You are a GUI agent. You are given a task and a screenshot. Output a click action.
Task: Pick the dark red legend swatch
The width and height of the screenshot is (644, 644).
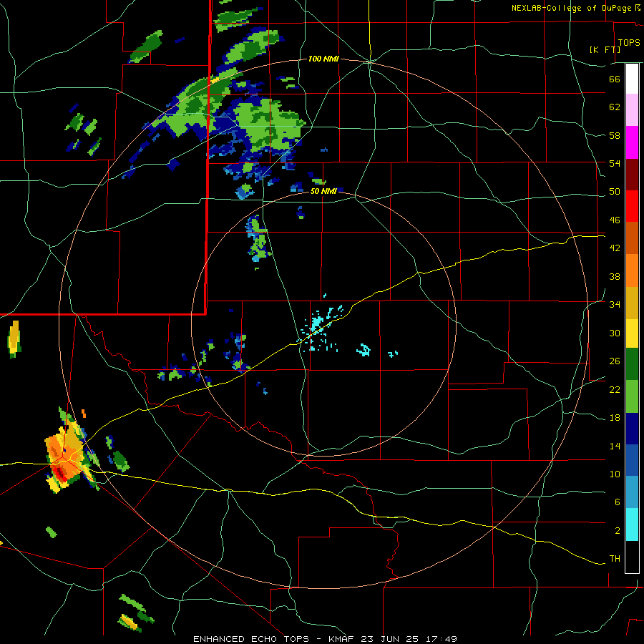pyautogui.click(x=632, y=175)
